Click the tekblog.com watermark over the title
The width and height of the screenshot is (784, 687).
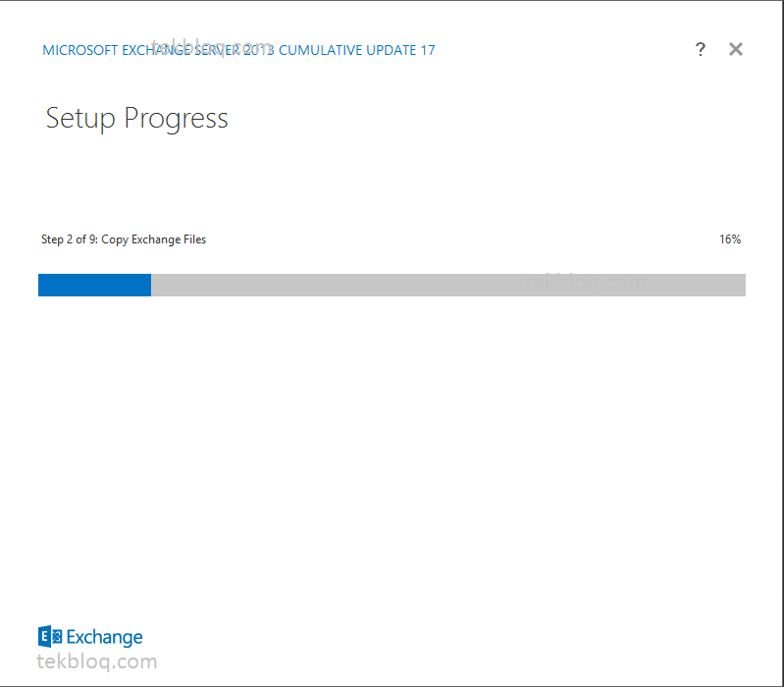(212, 47)
